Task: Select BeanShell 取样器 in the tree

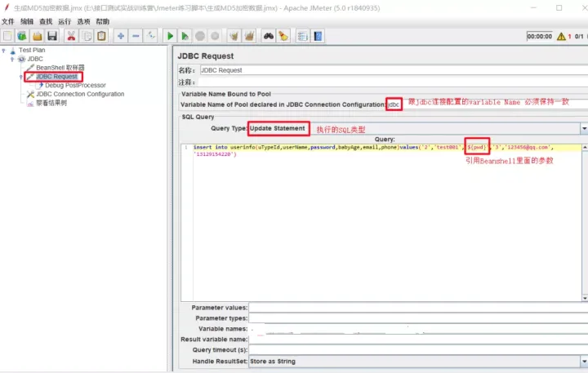Action: point(60,68)
